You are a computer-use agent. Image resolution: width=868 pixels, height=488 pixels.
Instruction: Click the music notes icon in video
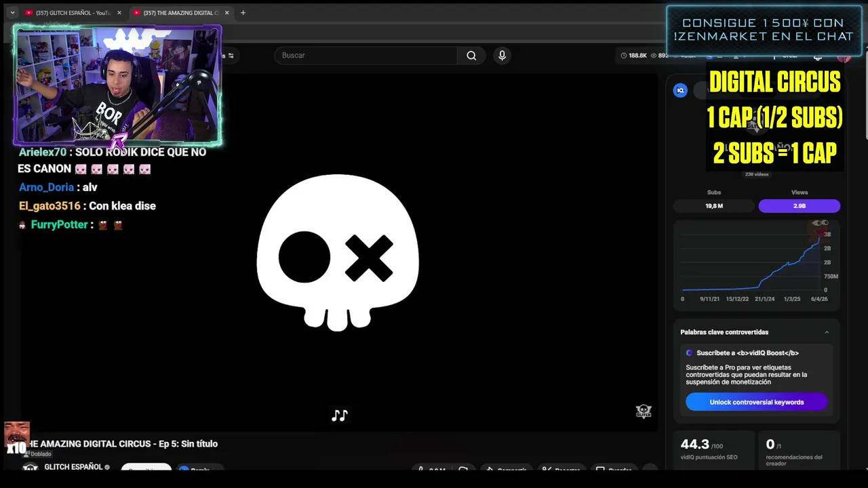pyautogui.click(x=340, y=415)
